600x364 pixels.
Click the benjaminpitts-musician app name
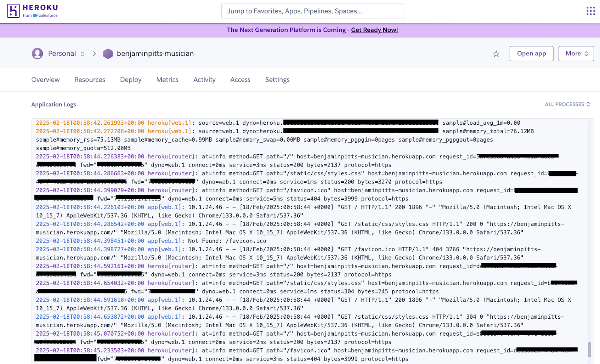[155, 54]
